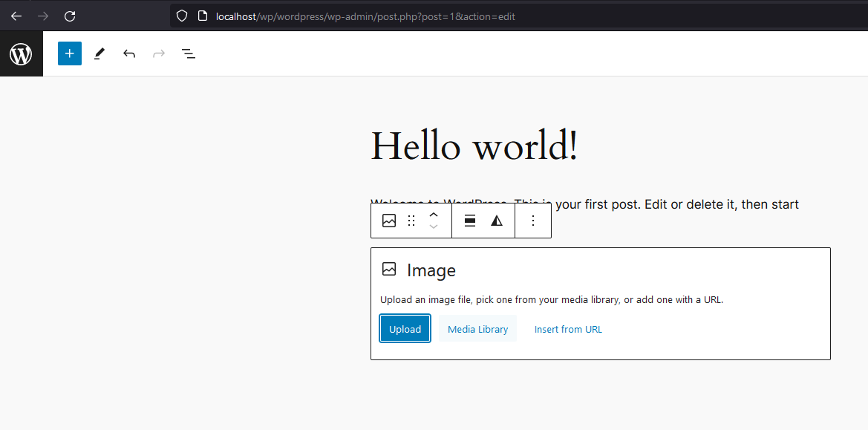This screenshot has height=430, width=868.
Task: Open the alignment dropdown
Action: point(469,220)
